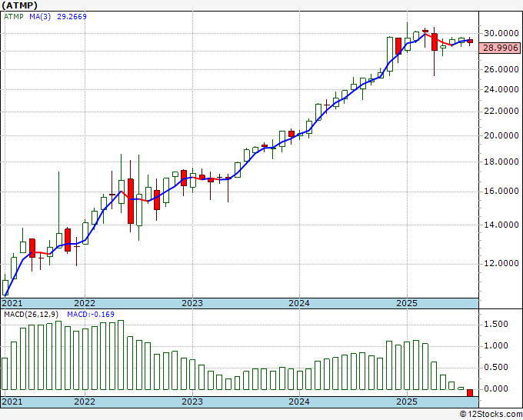The image size is (523, 420).
Task: Click 2024 on the MACD timeline
Action: pyautogui.click(x=299, y=402)
